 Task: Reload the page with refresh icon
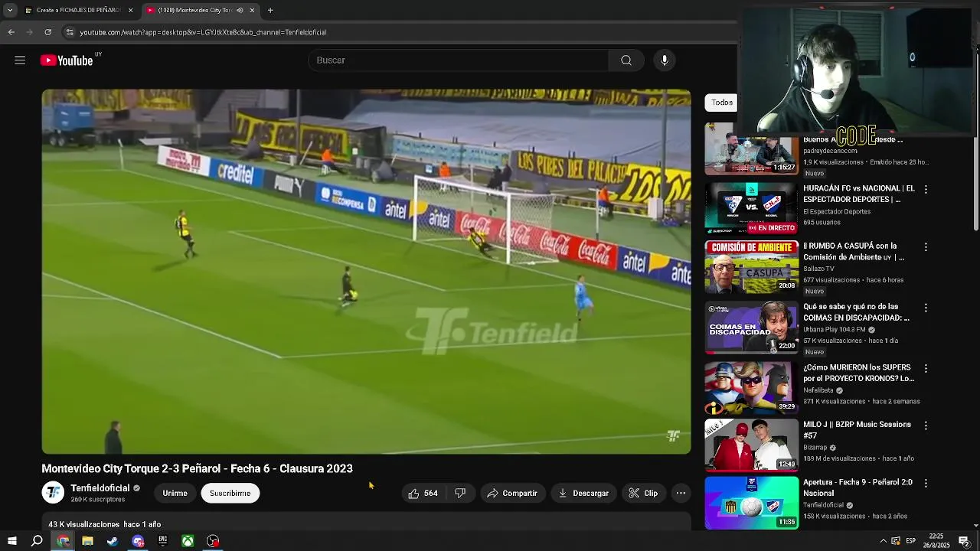click(47, 32)
